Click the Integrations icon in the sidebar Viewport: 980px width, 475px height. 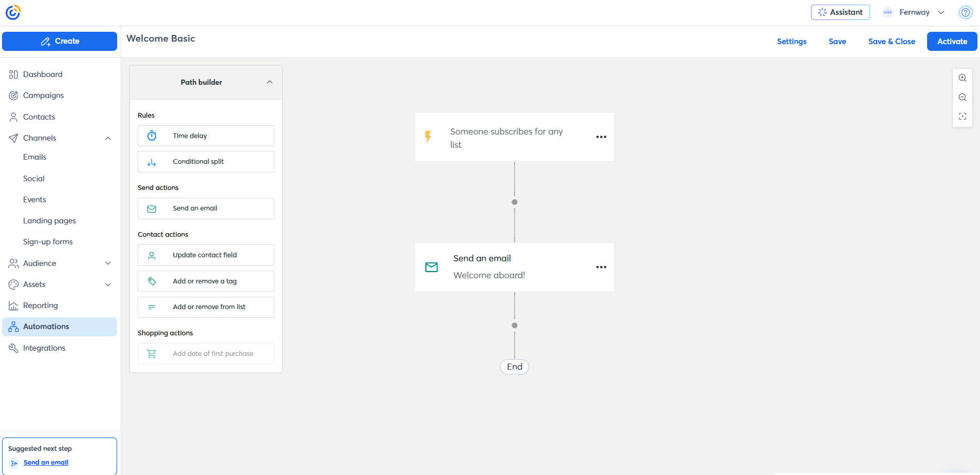coord(13,348)
